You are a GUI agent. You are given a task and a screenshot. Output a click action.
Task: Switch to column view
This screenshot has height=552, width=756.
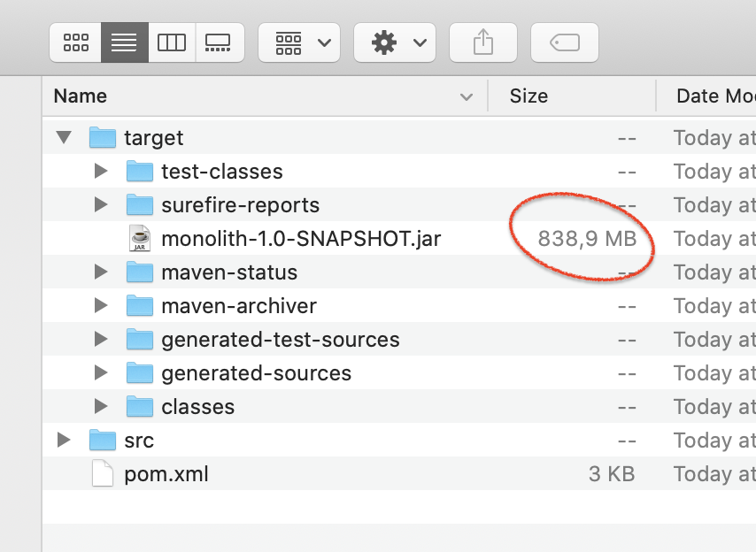click(171, 42)
